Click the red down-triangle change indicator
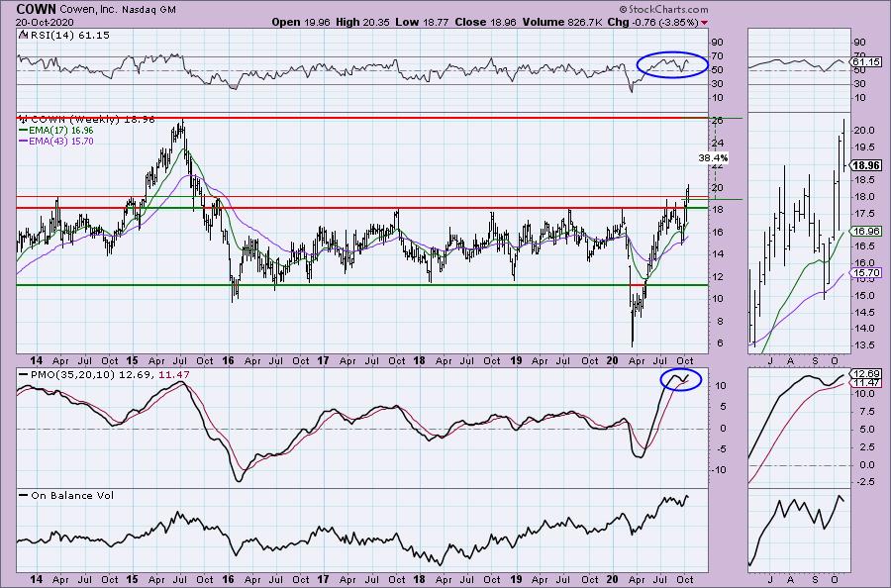 point(705,23)
